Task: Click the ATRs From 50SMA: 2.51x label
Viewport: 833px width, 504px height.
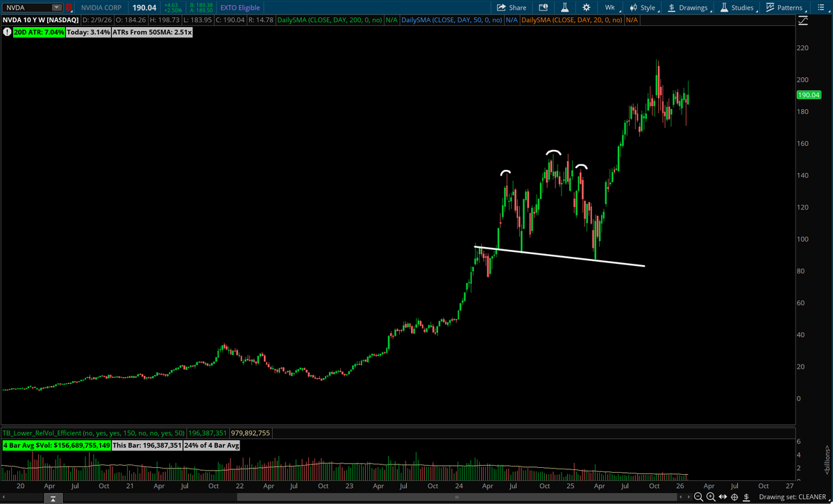Action: pyautogui.click(x=151, y=33)
